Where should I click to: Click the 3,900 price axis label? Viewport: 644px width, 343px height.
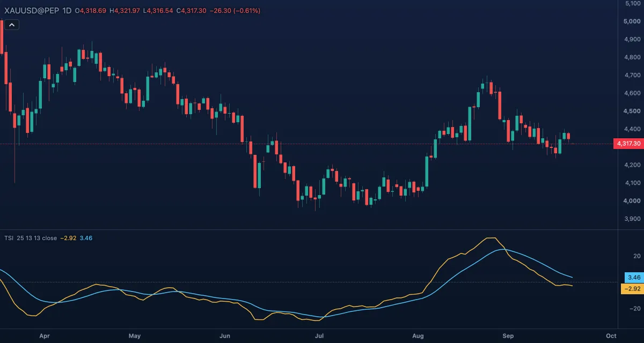(632, 219)
